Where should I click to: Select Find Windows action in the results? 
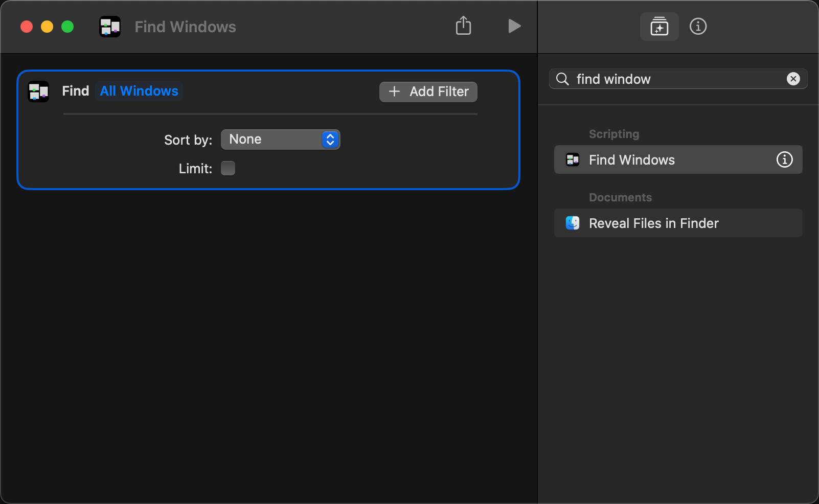[678, 159]
